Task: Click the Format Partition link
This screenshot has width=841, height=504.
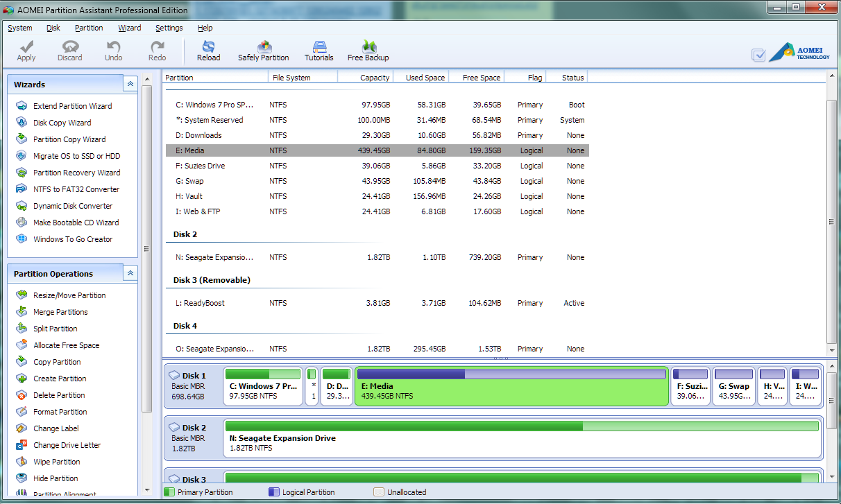Action: tap(60, 412)
